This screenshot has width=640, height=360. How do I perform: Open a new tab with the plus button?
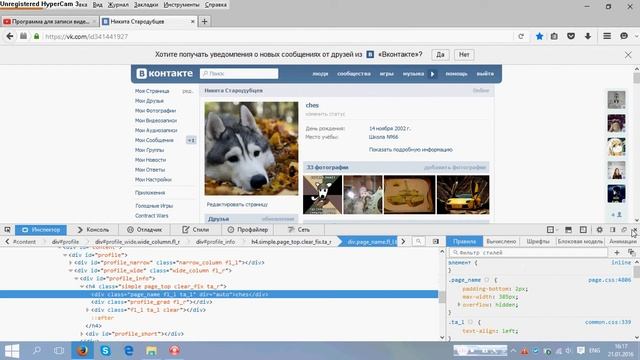(x=204, y=21)
